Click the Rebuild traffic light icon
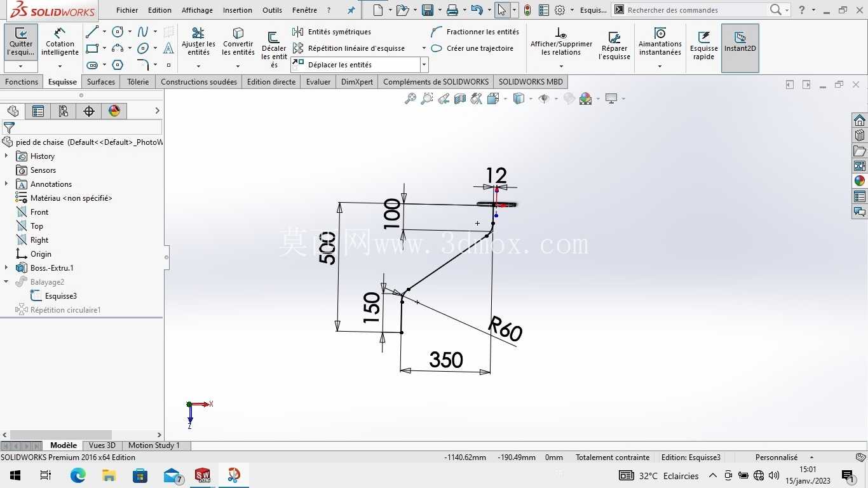 (527, 10)
